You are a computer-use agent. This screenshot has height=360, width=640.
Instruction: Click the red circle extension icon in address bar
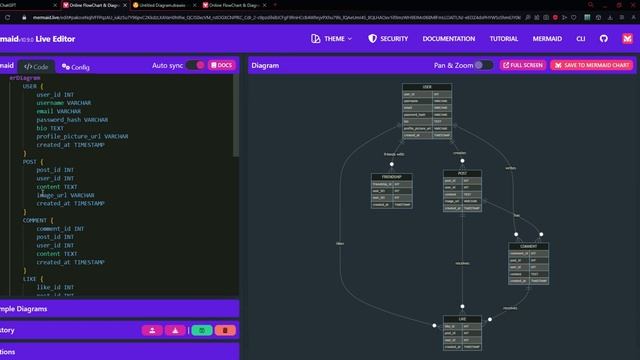click(555, 18)
